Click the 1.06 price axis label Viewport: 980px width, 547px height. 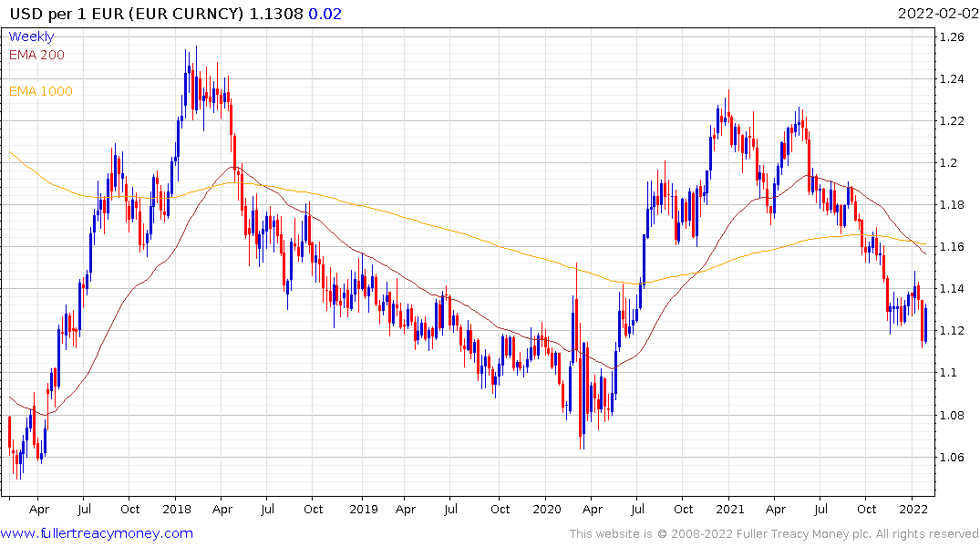(952, 457)
